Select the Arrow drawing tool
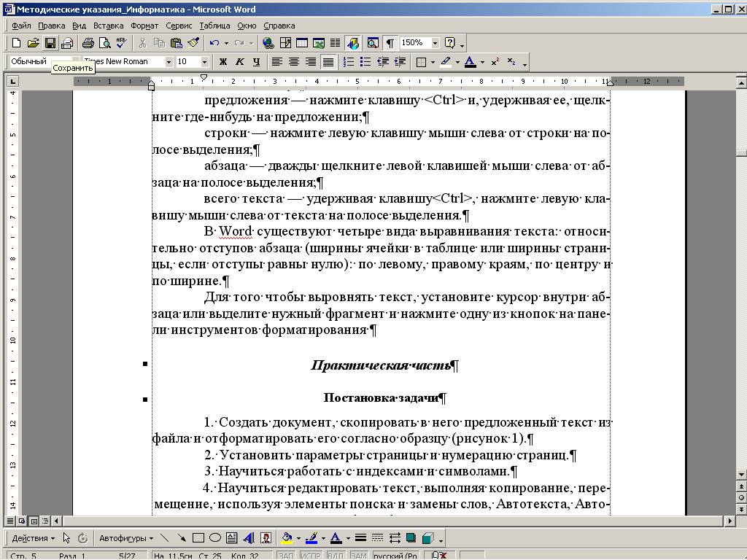This screenshot has width=747, height=560. pos(182,538)
